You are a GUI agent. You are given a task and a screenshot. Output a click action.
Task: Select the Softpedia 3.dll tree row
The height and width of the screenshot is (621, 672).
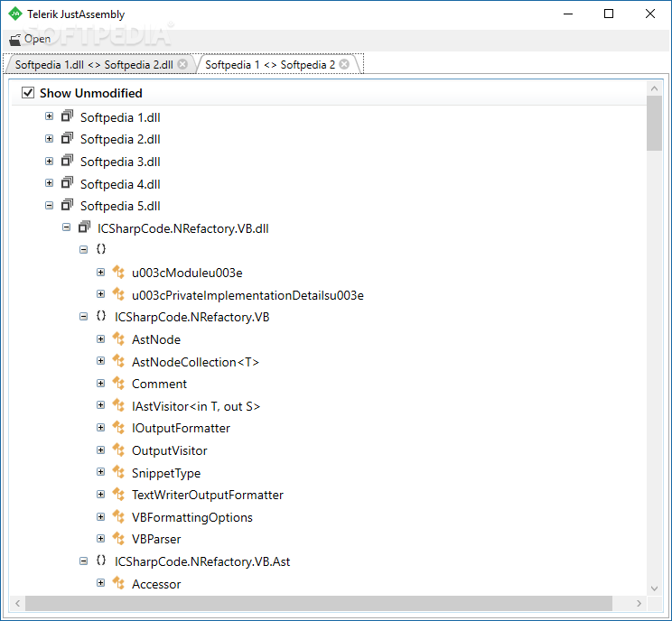click(x=120, y=162)
